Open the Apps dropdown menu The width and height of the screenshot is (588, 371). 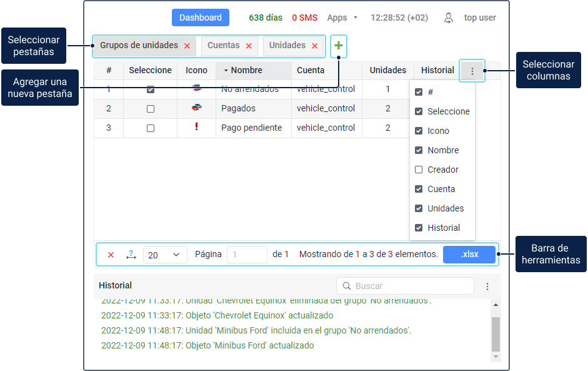pyautogui.click(x=342, y=18)
